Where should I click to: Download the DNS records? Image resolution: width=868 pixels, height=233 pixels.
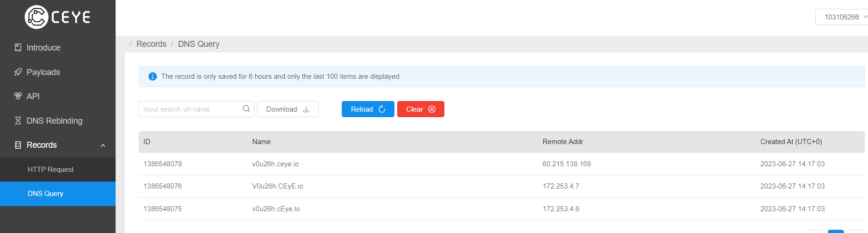click(288, 109)
